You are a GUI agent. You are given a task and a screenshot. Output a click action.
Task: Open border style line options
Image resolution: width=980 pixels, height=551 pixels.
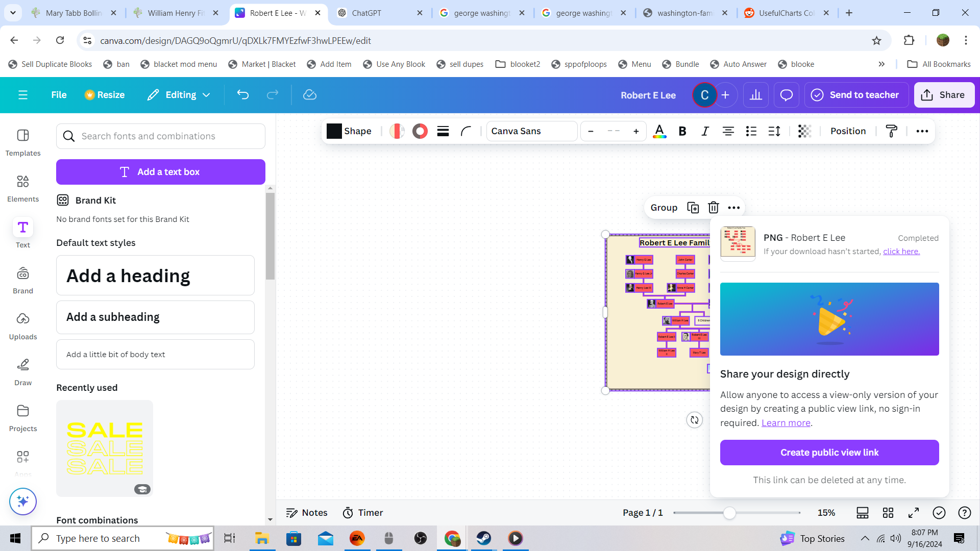pos(443,131)
